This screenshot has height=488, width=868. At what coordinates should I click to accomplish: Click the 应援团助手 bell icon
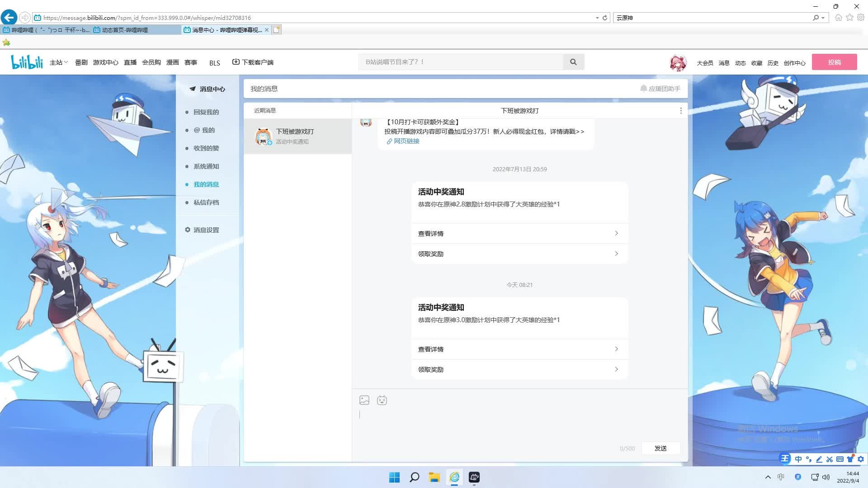point(643,89)
